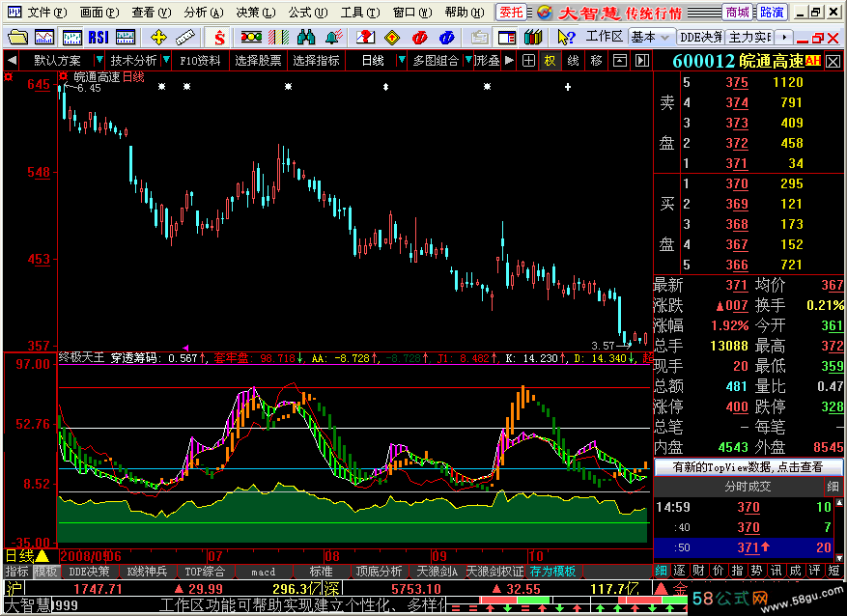This screenshot has width=847, height=616.
Task: Click the open folder toolbar icon
Action: [17, 38]
